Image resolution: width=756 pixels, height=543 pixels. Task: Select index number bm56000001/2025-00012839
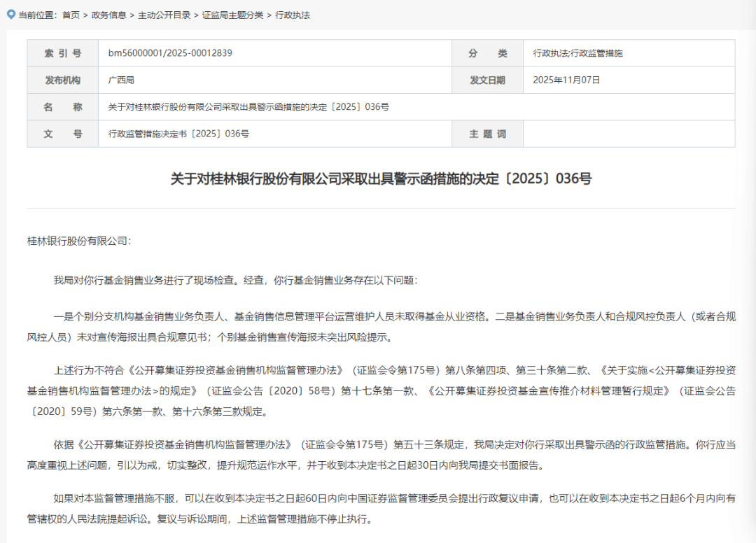tap(170, 53)
